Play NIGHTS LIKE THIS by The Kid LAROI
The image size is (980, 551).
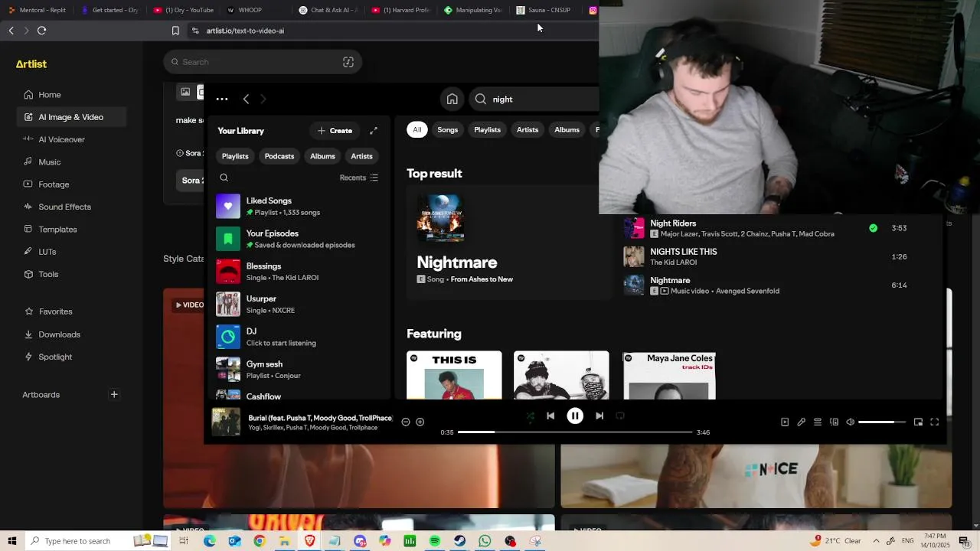(634, 256)
